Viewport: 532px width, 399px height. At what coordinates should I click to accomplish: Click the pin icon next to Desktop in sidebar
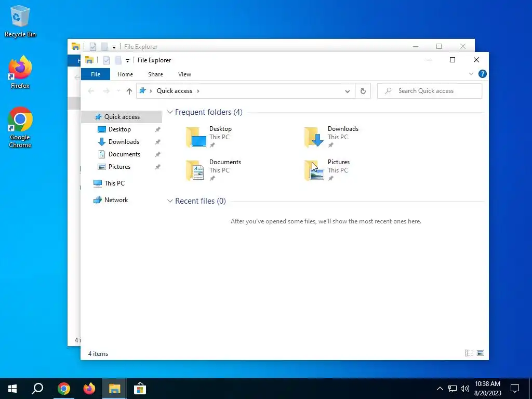(x=157, y=129)
